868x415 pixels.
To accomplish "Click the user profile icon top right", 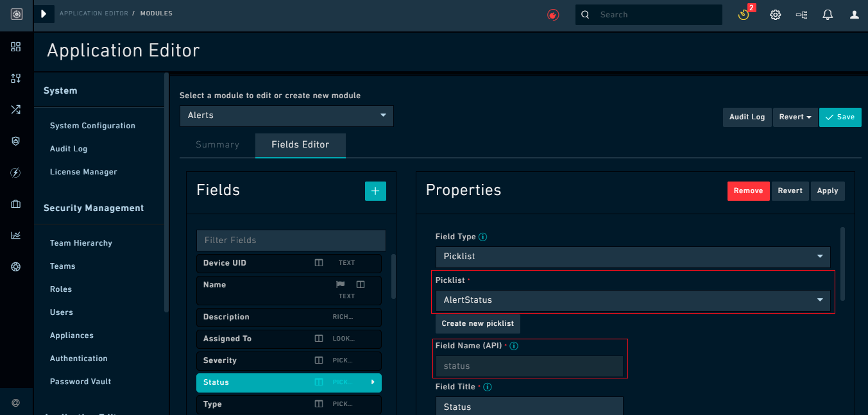I will [854, 14].
